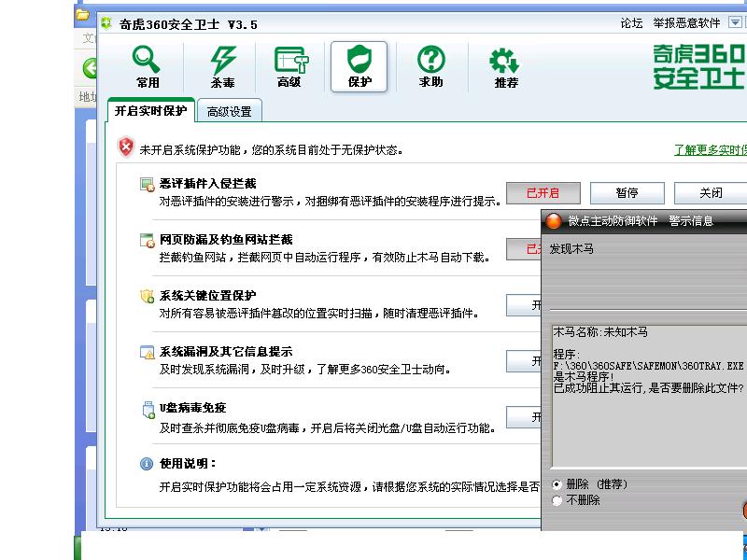Click the 360TRAY.EXE file path text
The height and width of the screenshot is (560, 747).
pyautogui.click(x=648, y=366)
